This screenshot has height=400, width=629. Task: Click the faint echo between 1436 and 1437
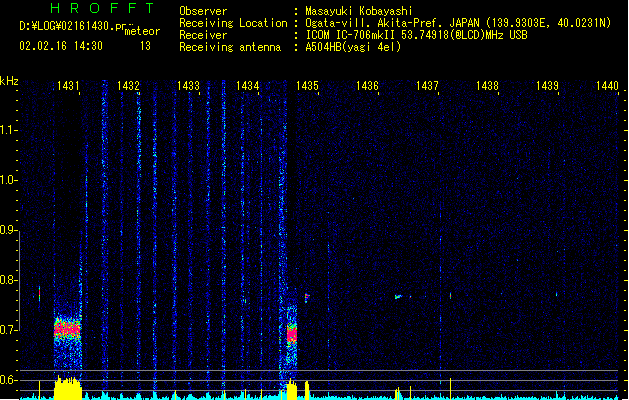(x=398, y=297)
